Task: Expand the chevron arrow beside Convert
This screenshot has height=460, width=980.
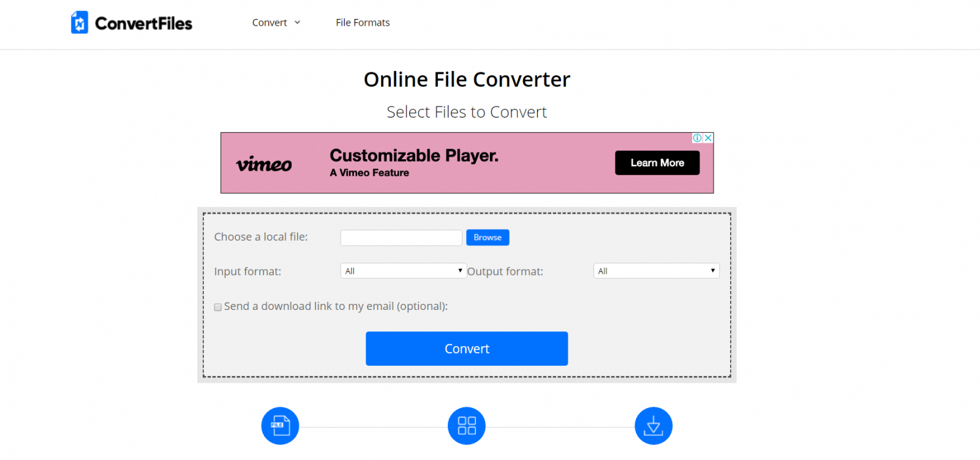Action: click(298, 23)
